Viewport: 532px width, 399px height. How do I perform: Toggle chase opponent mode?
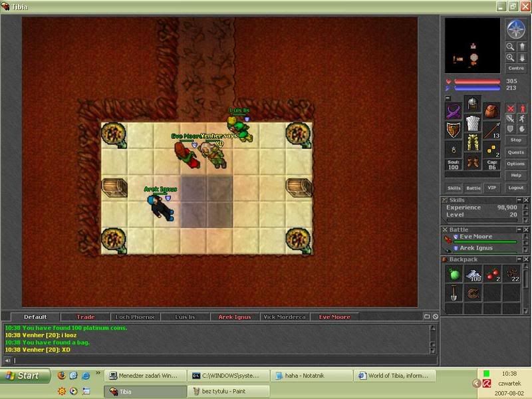pyautogui.click(x=522, y=119)
